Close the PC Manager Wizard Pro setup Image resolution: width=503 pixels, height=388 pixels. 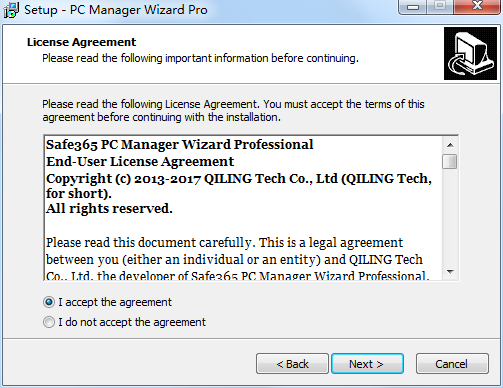pos(477,6)
